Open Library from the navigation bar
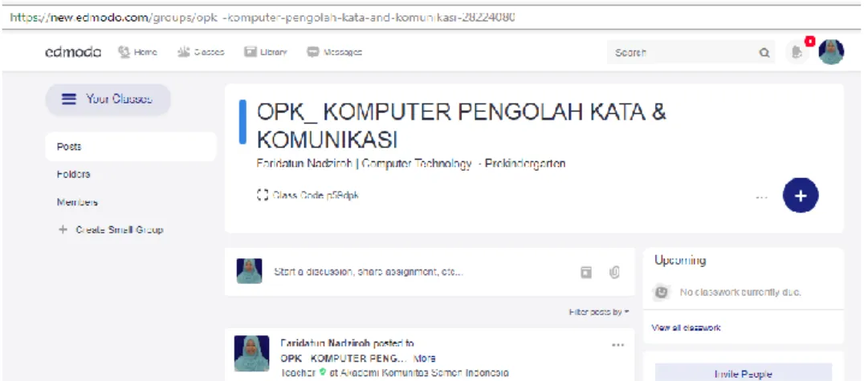Image resolution: width=868 pixels, height=381 pixels. click(266, 52)
